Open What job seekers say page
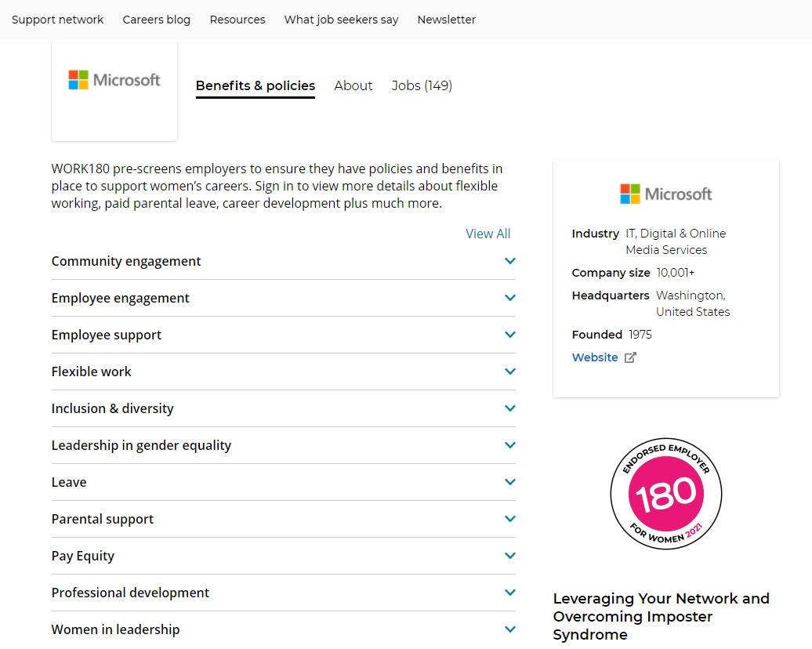Screen dimensions: 812x649 (x=341, y=20)
